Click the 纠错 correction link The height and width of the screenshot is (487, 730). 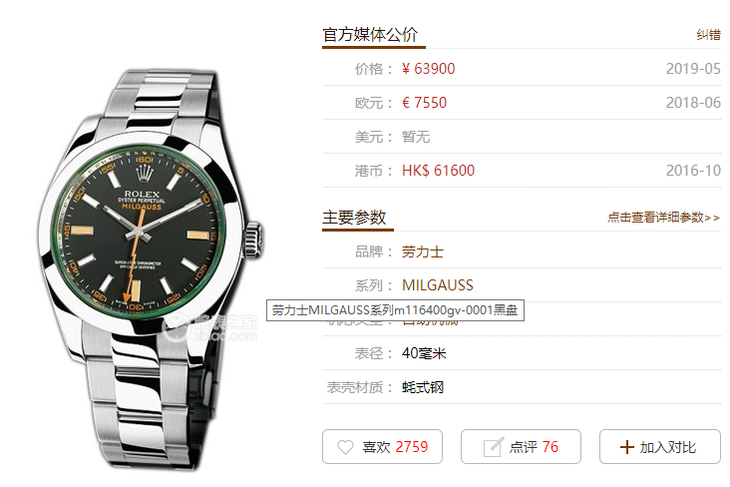[708, 34]
